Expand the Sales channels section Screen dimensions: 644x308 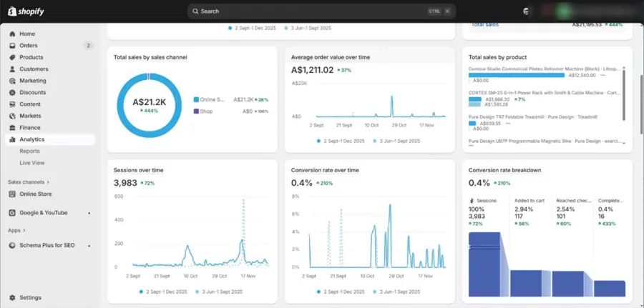(x=29, y=182)
